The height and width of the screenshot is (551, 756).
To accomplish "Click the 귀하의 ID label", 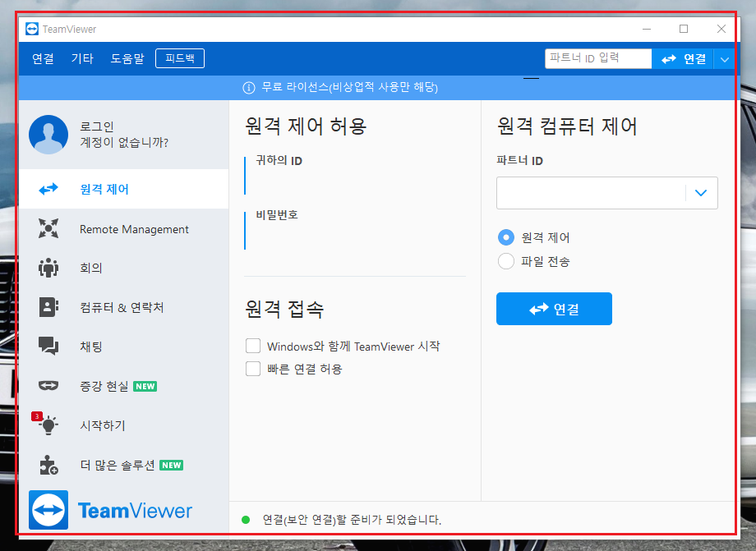I will [279, 160].
